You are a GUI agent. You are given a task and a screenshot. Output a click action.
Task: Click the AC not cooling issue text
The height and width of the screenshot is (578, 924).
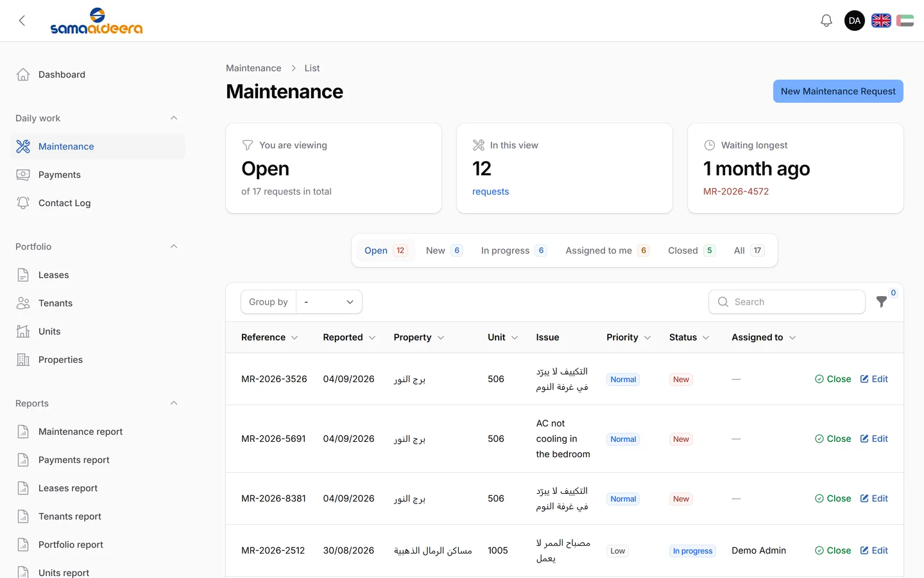tap(563, 439)
